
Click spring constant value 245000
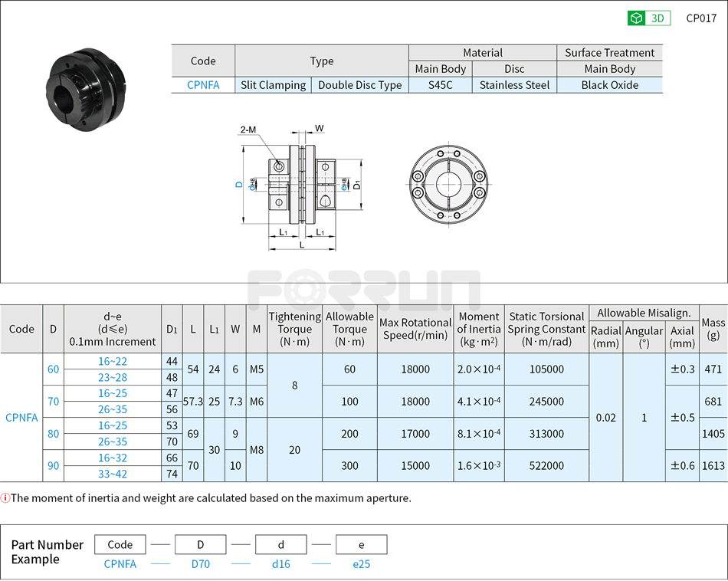546,402
